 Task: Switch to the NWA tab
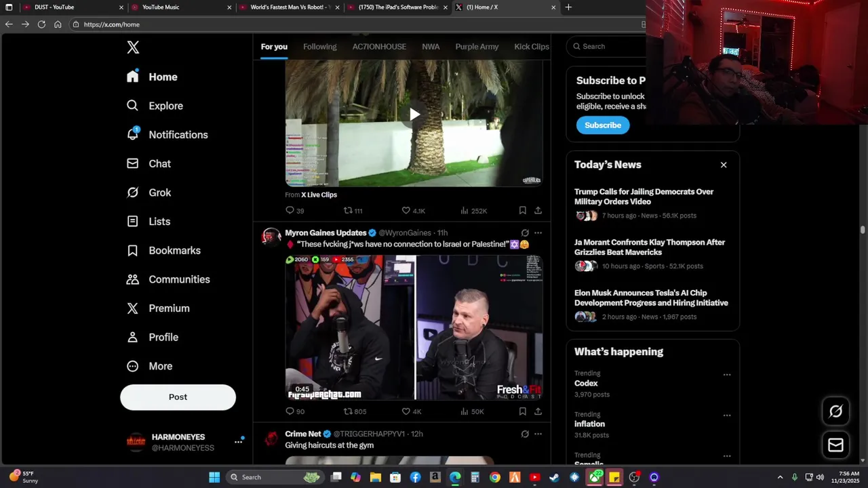431,47
